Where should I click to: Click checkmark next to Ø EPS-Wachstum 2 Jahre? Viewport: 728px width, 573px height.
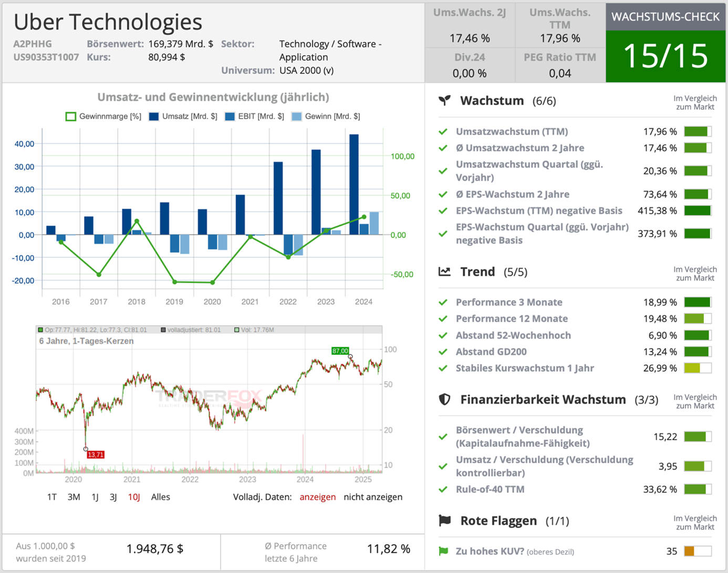pos(443,194)
